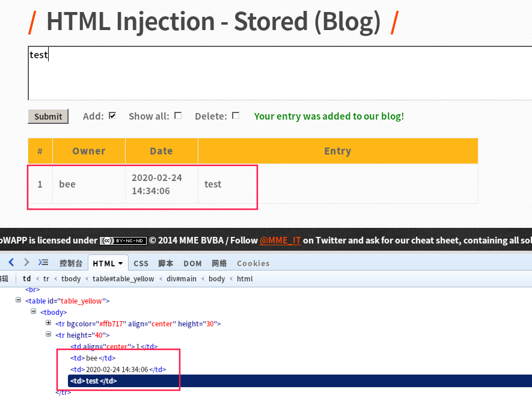
Task: Expand the tr bgcolor ffb717 node
Action: (x=48, y=323)
